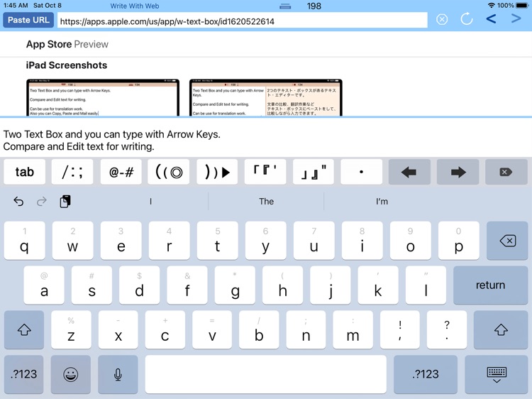Screen dimensions: 532x399
Task: Click the URL address field
Action: [243, 21]
